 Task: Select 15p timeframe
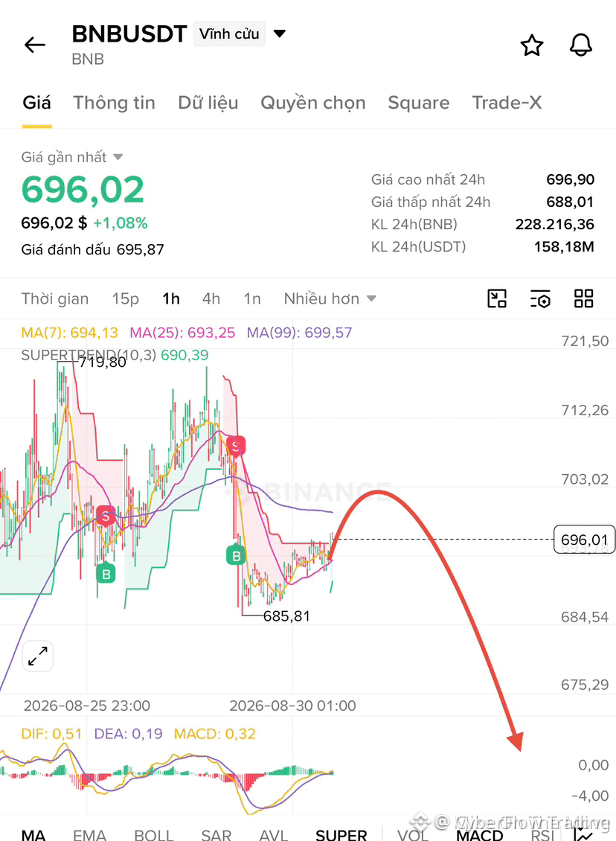pos(126,298)
